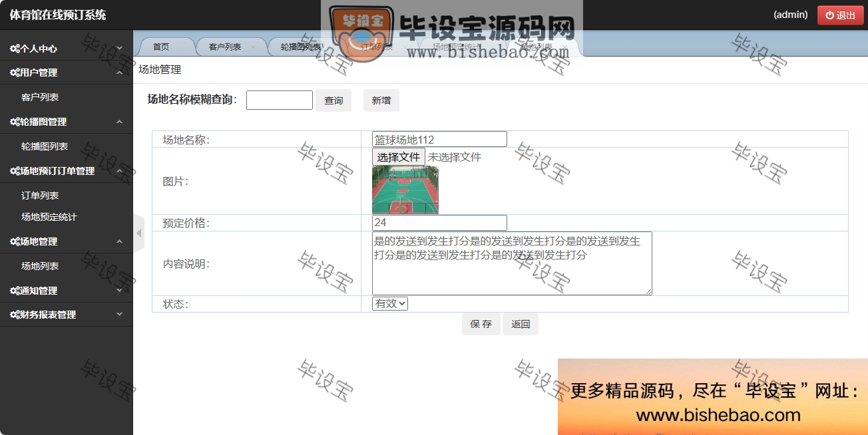Open 场地预定统计 in the sidebar
This screenshot has height=435, width=868.
(49, 217)
